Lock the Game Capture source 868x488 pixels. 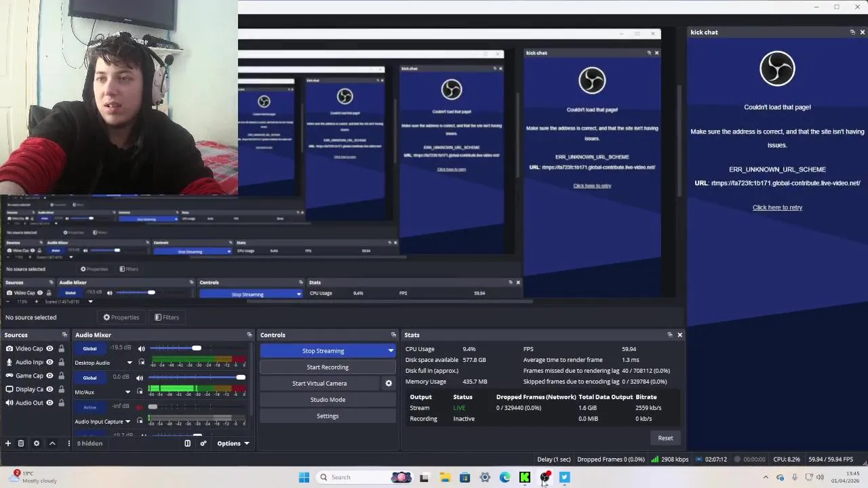[61, 375]
